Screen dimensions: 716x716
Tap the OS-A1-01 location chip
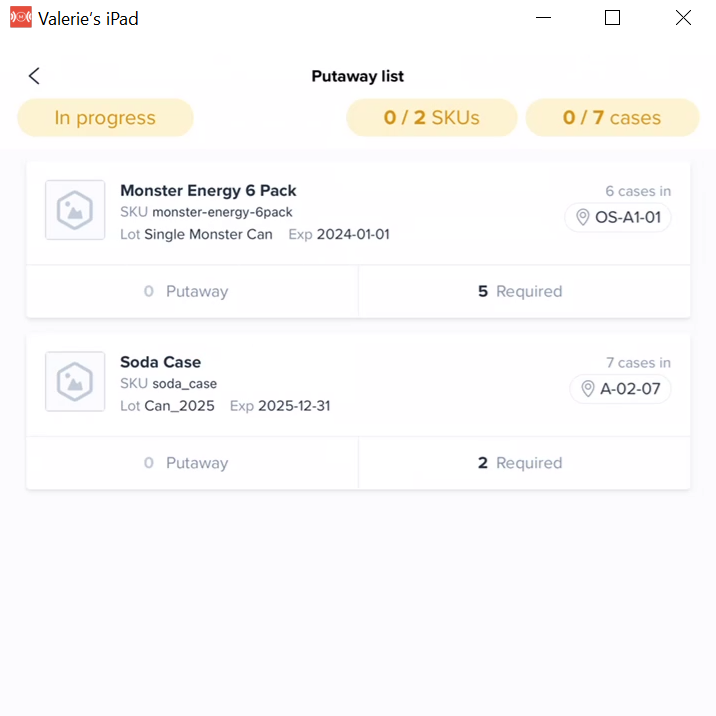pos(617,217)
